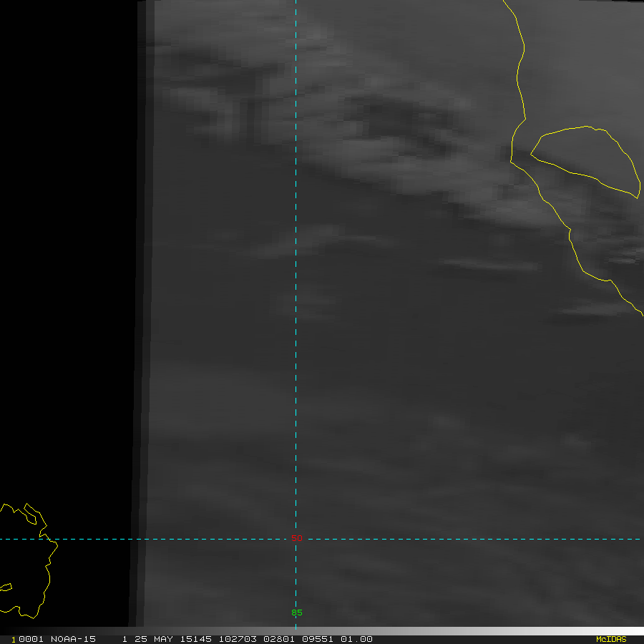Click the horizontal dashed latitude line right of 50
Image resolution: width=644 pixels, height=644 pixels.
(465, 539)
